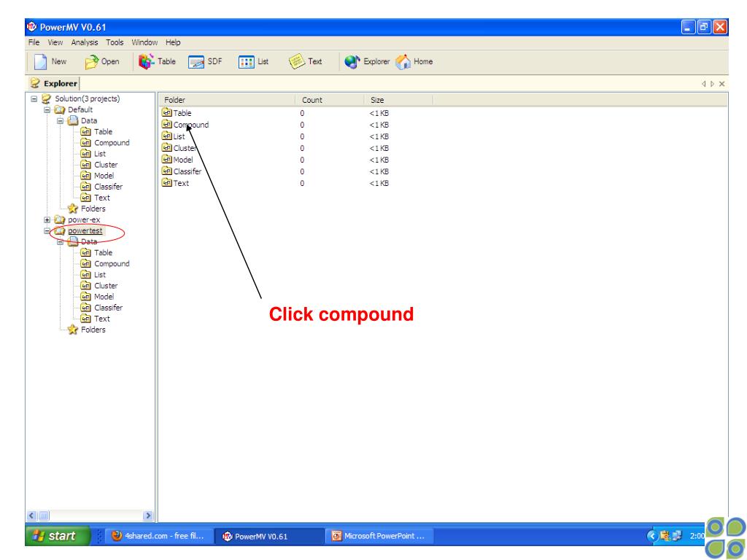Collapse the Default project node
747x560 pixels.
(x=47, y=110)
